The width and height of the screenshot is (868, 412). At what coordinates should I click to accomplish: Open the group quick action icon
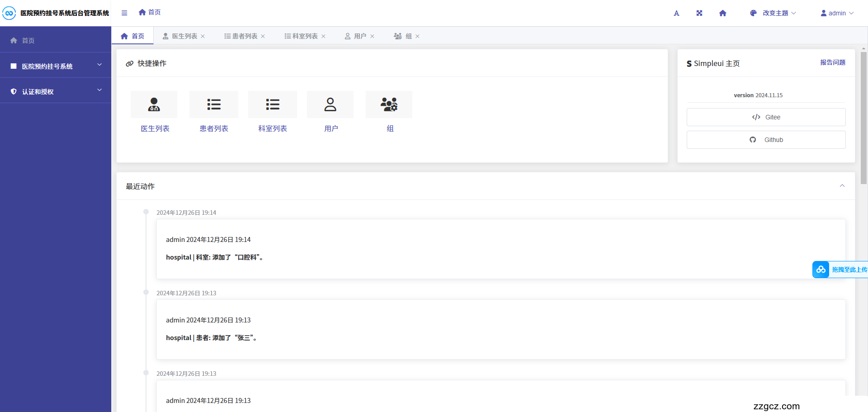tap(389, 104)
